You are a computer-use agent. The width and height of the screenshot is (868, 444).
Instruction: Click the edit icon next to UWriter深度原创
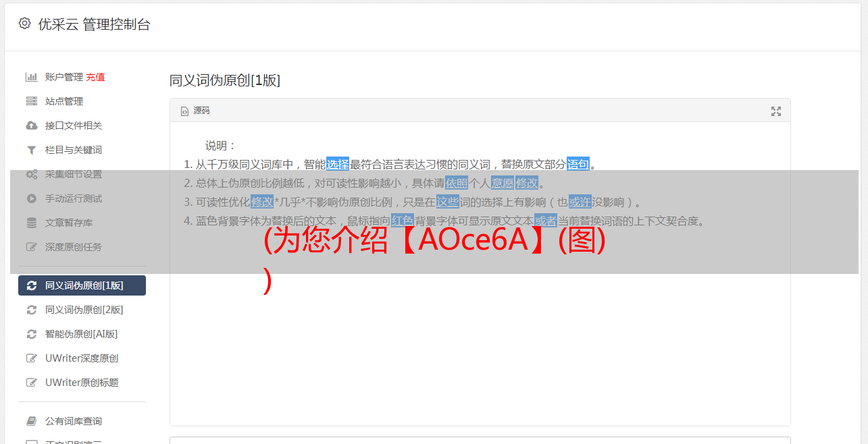pos(31,358)
